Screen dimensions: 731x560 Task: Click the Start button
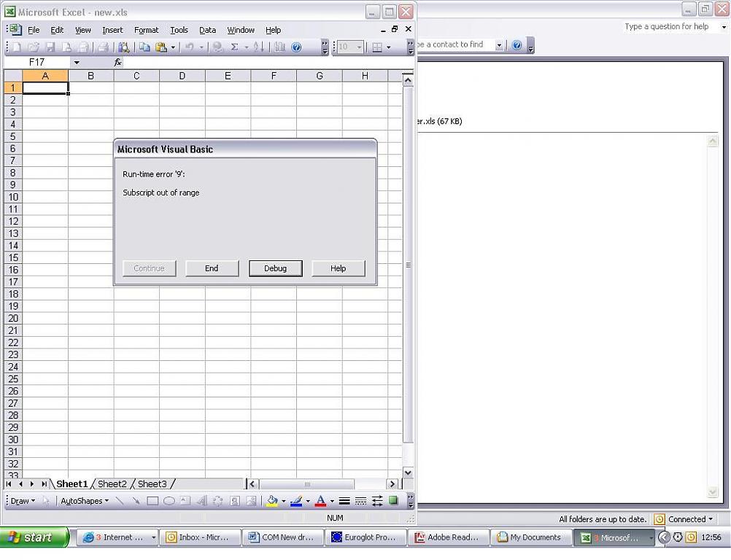point(34,537)
